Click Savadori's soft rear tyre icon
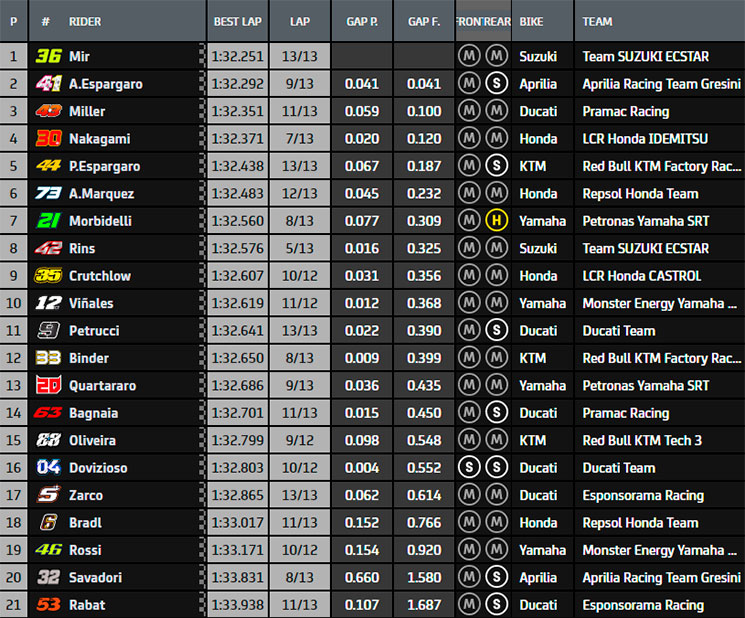745x618 pixels. coord(497,577)
